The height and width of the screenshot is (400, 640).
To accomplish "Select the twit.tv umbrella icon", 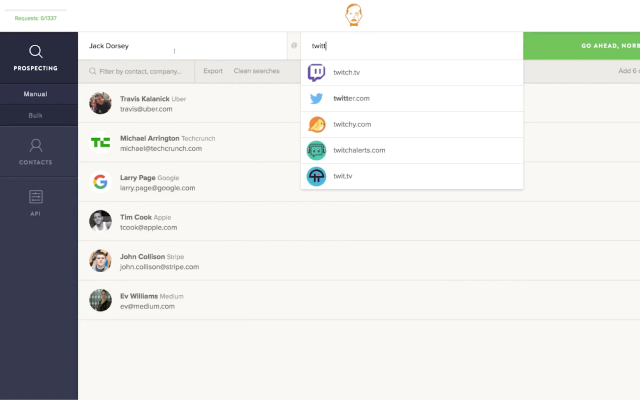I will click(316, 176).
